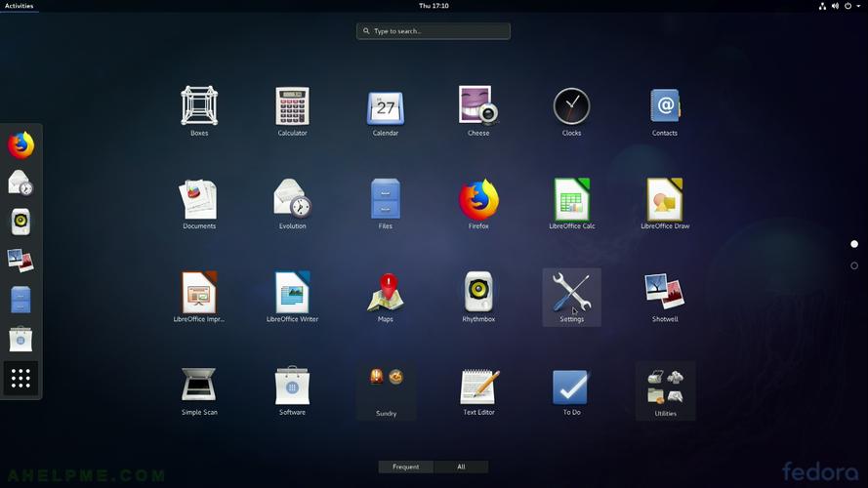Image resolution: width=868 pixels, height=488 pixels.
Task: Open Rhythmbox from the app grid
Action: [478, 297]
